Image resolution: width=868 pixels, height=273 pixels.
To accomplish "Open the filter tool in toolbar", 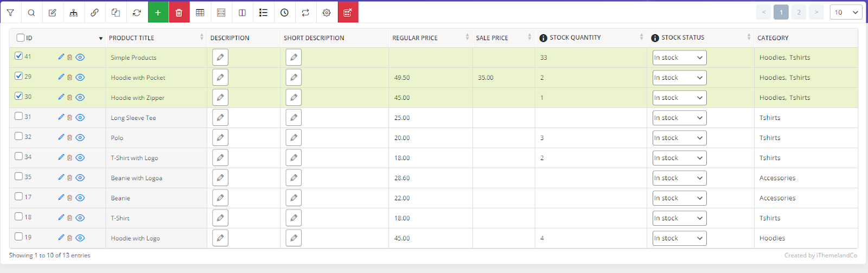I will [10, 12].
